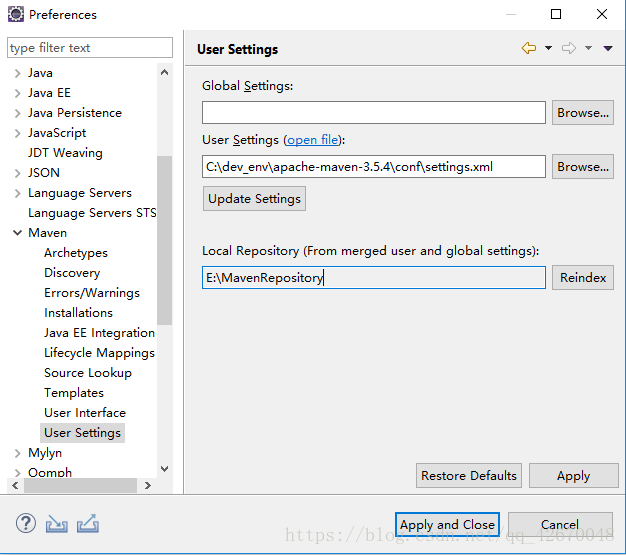Image resolution: width=626 pixels, height=555 pixels.
Task: Open Java EE Integration page
Action: pyautogui.click(x=99, y=333)
